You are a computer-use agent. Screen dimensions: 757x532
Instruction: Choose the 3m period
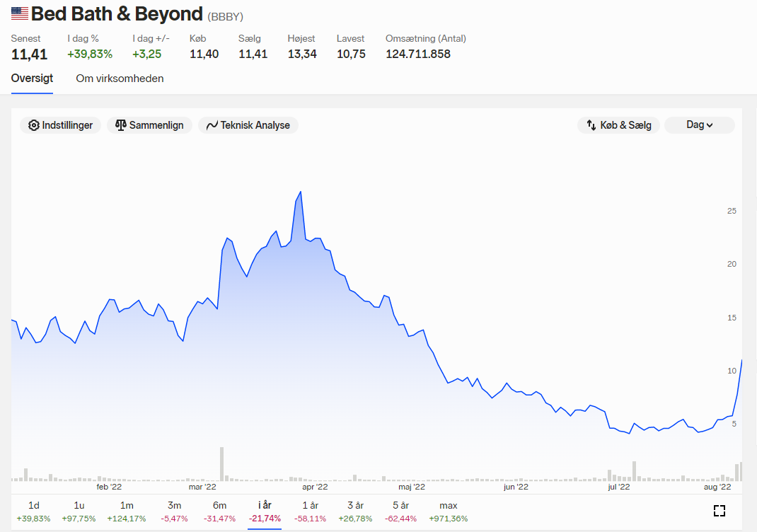(x=174, y=511)
